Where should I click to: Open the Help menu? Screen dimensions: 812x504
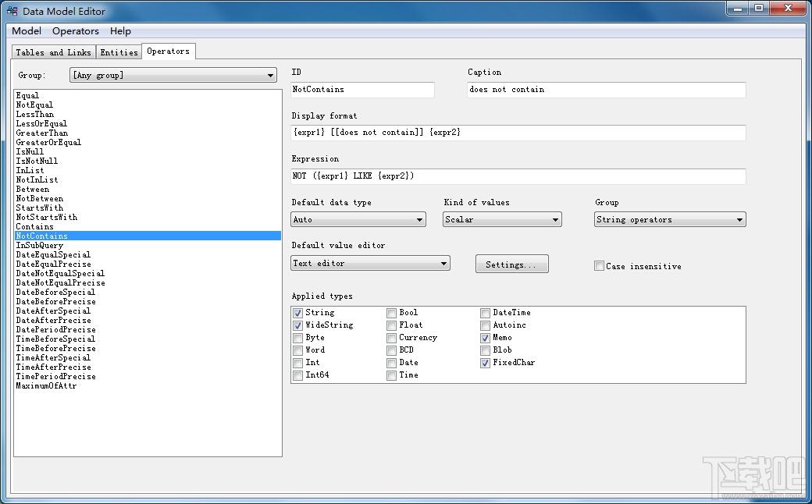click(x=120, y=31)
